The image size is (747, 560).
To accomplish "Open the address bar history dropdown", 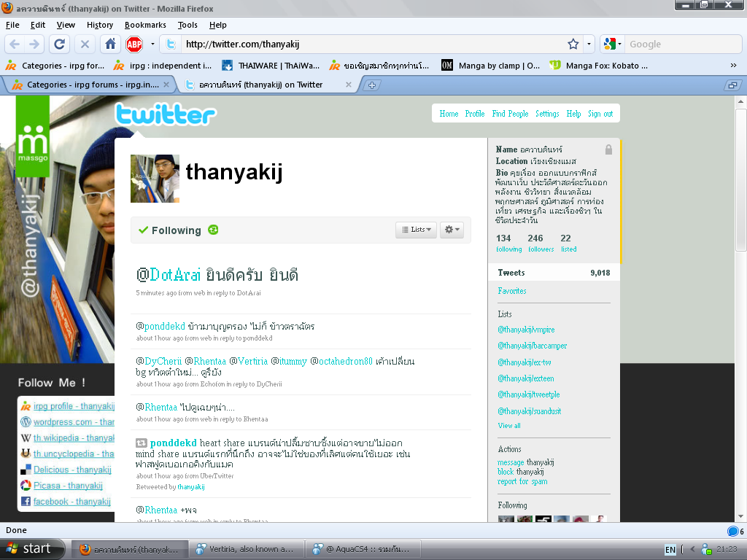I will click(589, 44).
